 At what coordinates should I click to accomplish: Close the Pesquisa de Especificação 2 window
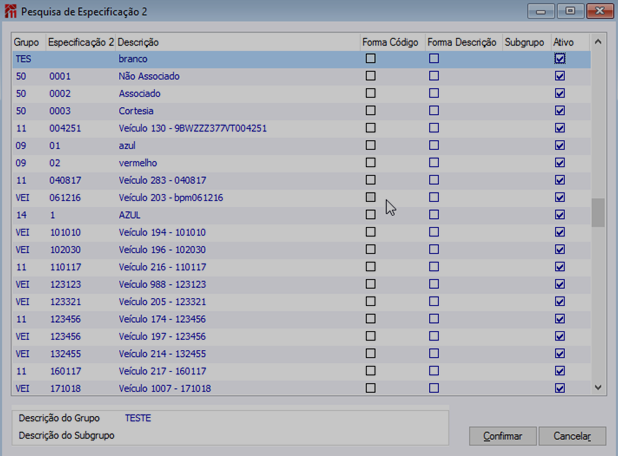[x=599, y=11]
